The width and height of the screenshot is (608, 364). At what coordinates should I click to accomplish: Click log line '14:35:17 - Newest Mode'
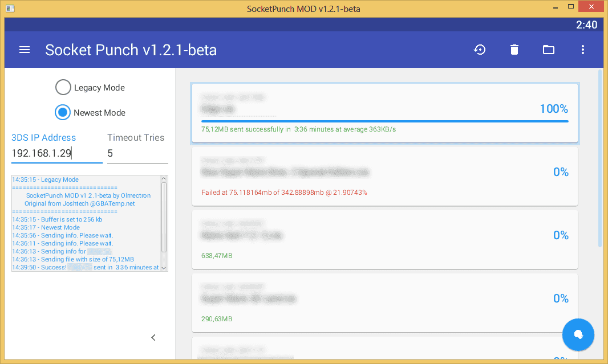coord(46,228)
